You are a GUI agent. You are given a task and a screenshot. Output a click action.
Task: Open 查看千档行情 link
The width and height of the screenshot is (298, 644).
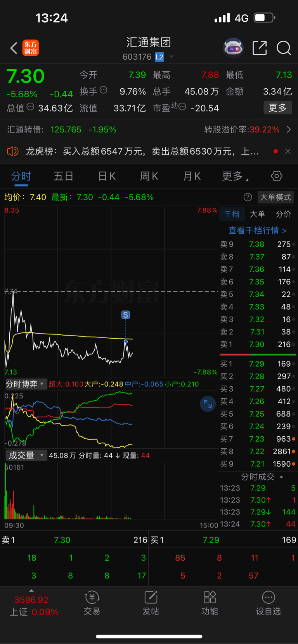(x=258, y=231)
